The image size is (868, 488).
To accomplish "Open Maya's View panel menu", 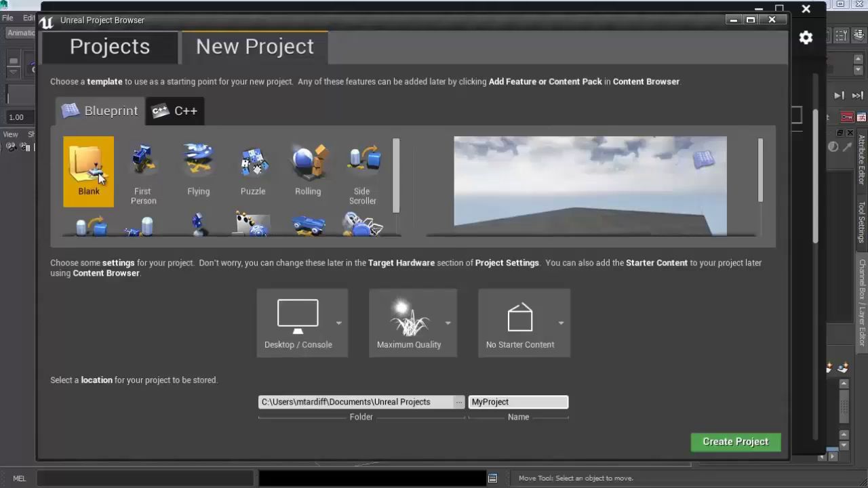I will pos(10,134).
